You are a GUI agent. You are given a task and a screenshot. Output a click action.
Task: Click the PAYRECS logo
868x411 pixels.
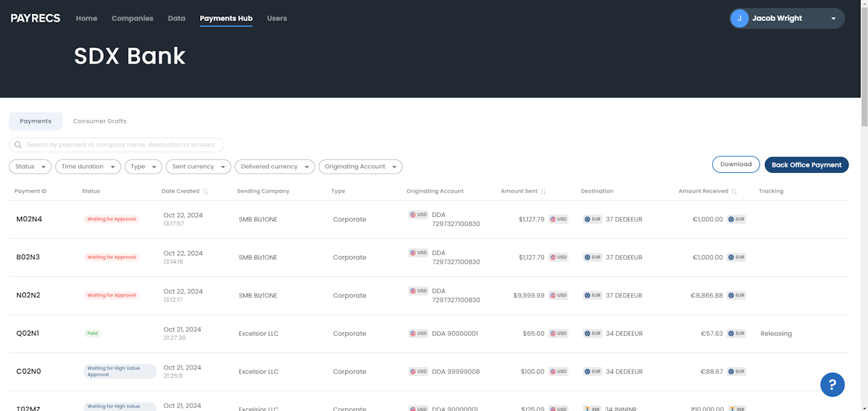click(35, 18)
